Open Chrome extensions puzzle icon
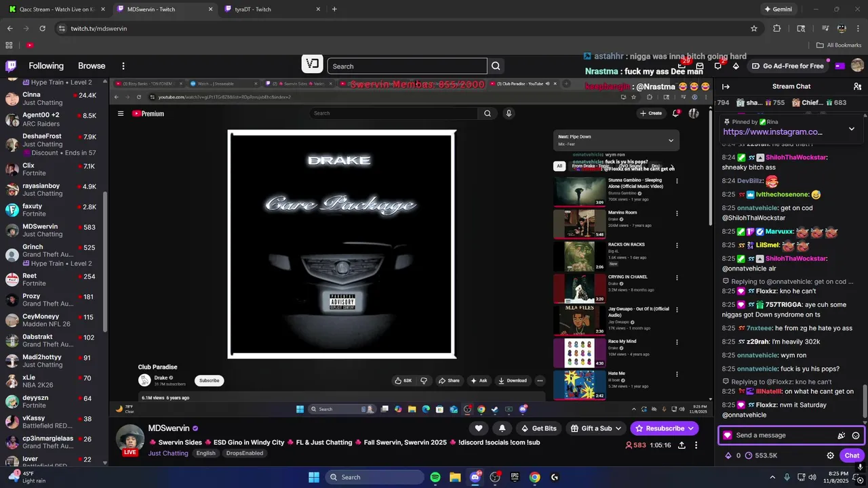 click(x=777, y=28)
